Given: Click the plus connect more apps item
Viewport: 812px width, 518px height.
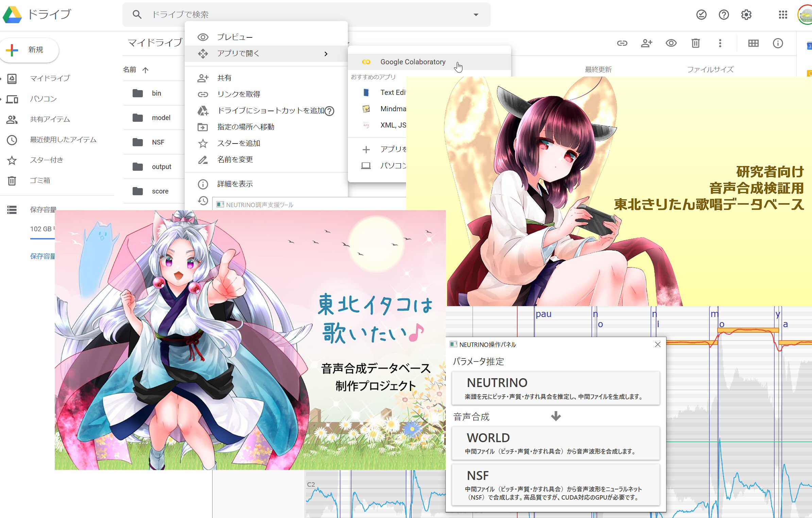Looking at the screenshot, I should [377, 149].
